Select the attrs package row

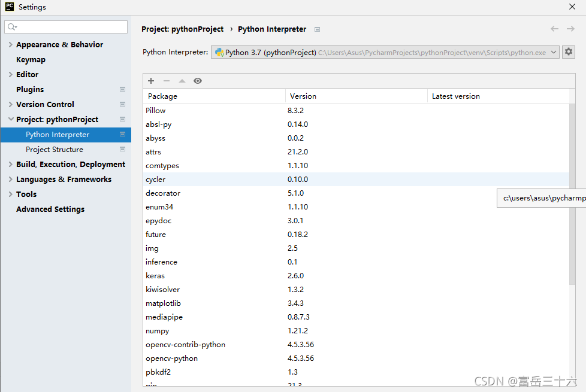click(x=356, y=152)
